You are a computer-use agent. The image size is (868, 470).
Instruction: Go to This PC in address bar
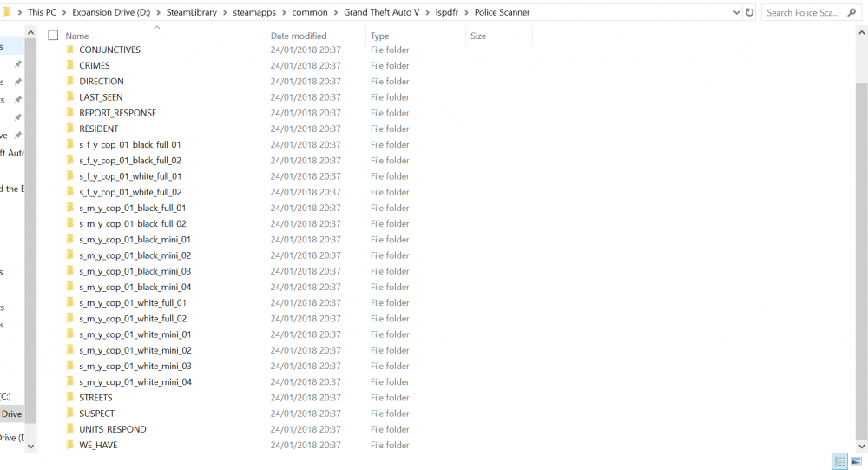(42, 12)
